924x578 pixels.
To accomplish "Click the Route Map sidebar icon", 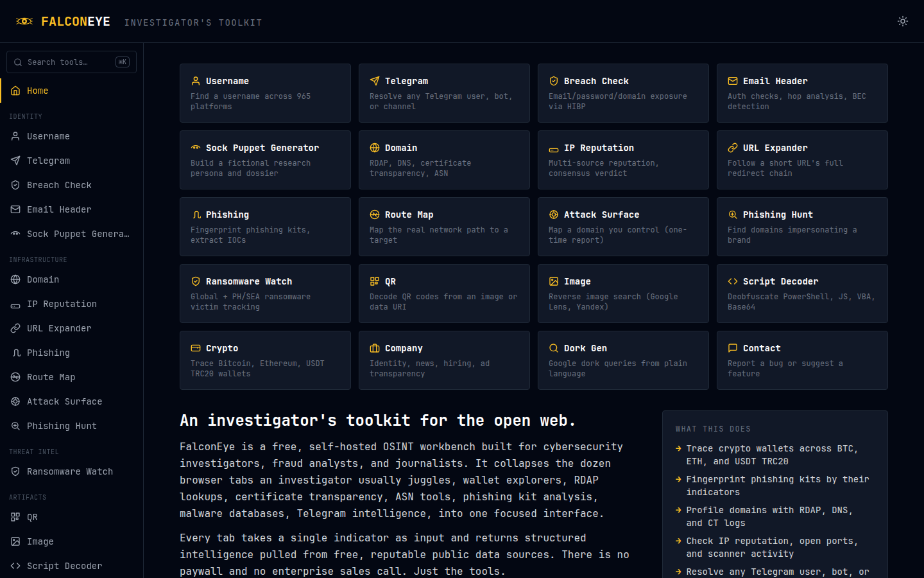I will [x=15, y=377].
